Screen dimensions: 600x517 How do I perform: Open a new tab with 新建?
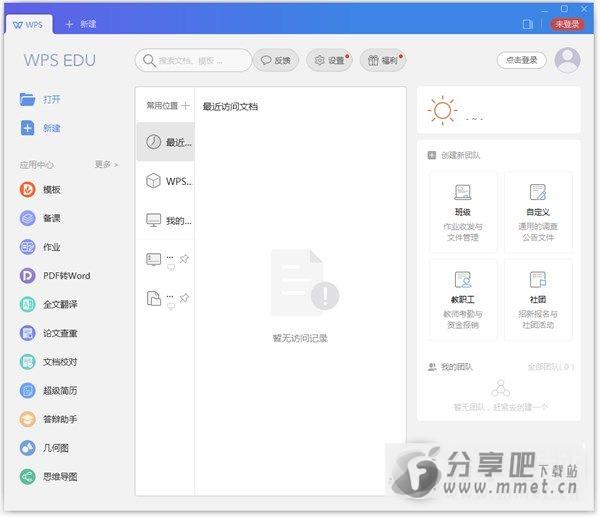click(81, 24)
